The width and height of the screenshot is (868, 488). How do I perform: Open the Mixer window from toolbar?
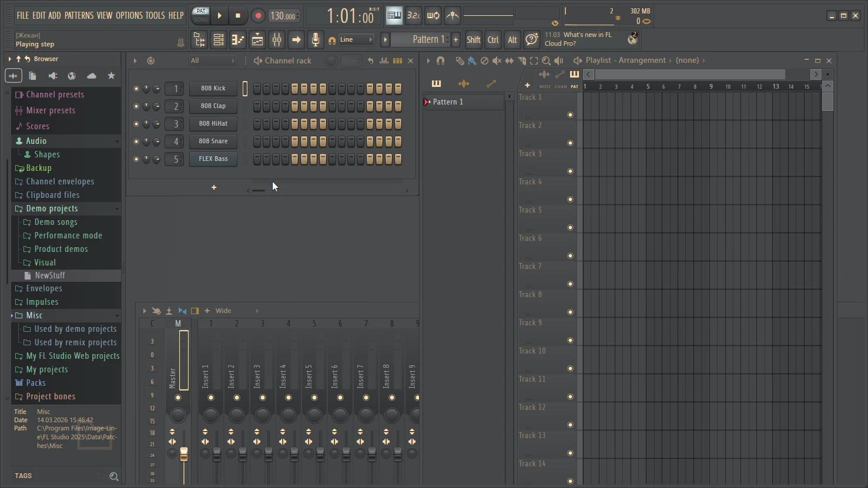click(x=277, y=40)
